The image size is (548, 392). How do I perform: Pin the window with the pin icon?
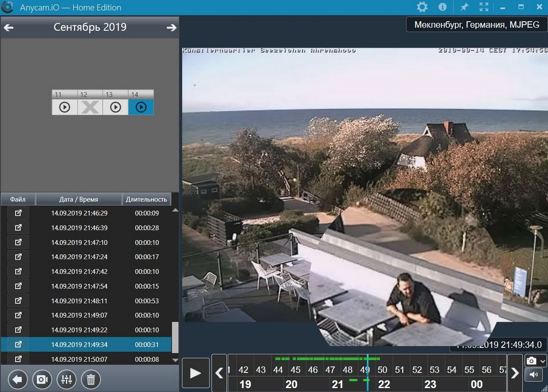tap(464, 7)
